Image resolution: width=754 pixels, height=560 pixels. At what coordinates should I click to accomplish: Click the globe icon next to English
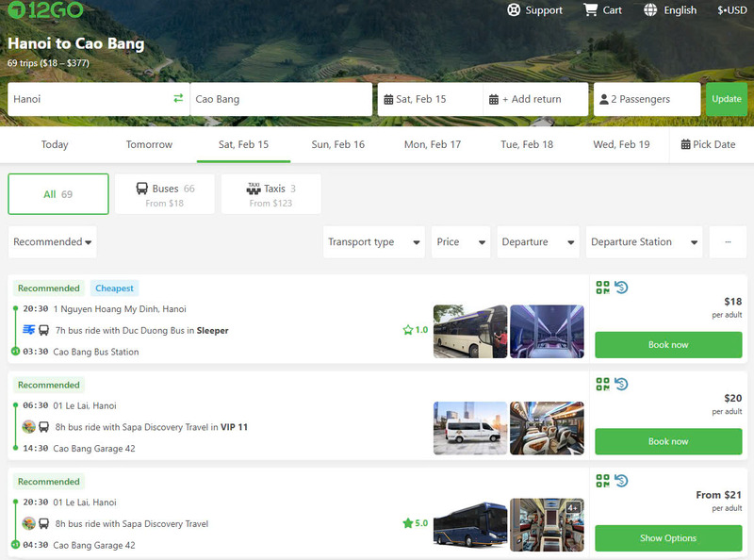click(x=648, y=10)
